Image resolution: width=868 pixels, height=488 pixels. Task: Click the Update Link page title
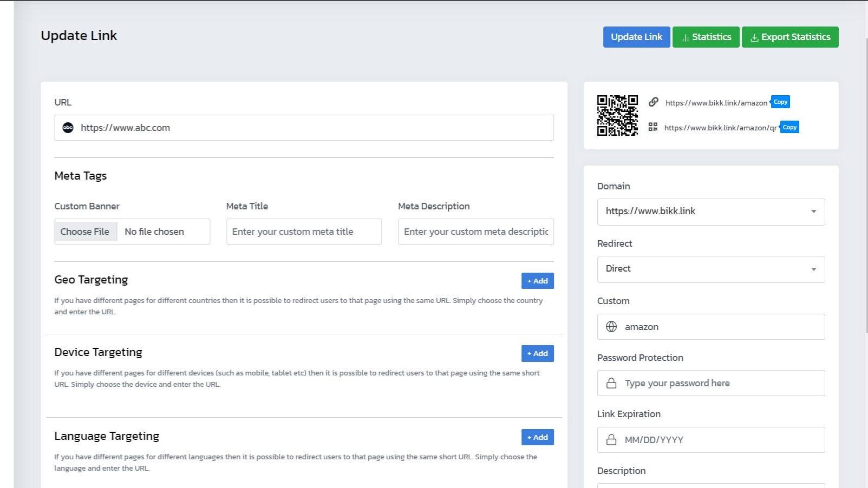pyautogui.click(x=79, y=36)
